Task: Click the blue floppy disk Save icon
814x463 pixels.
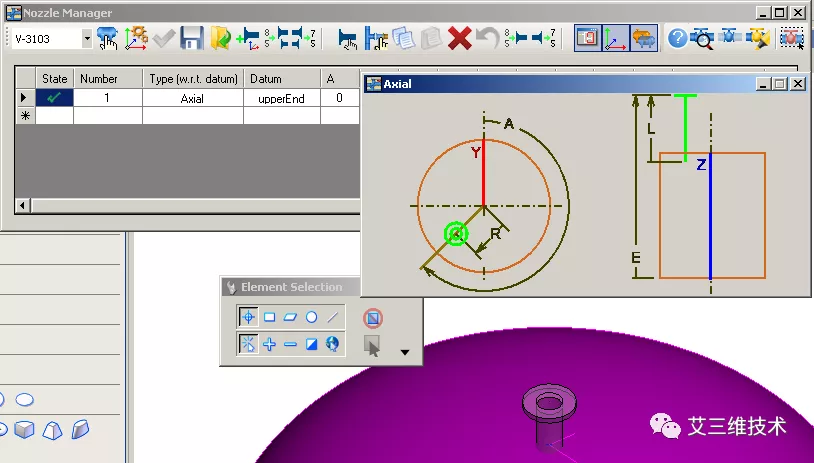Action: (x=191, y=39)
